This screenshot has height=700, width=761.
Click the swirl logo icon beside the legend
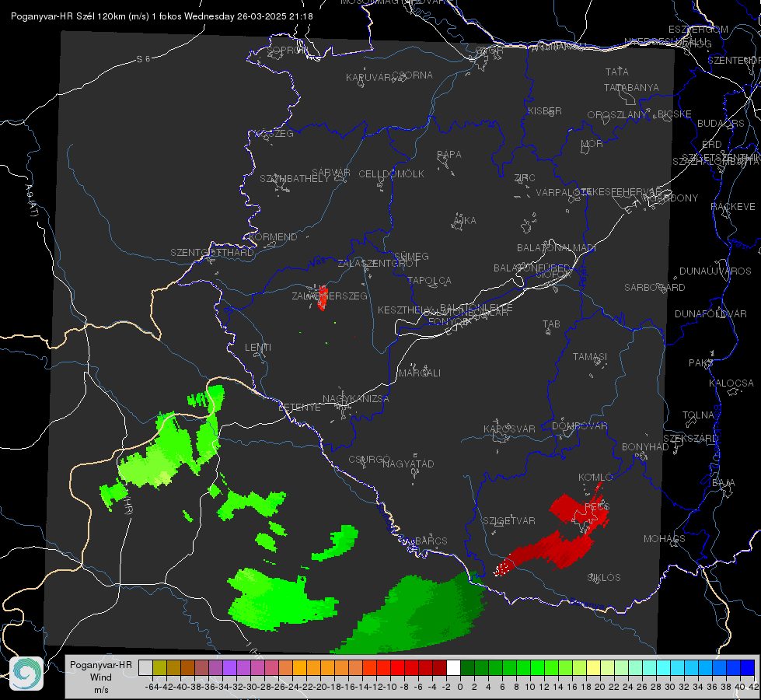click(26, 674)
